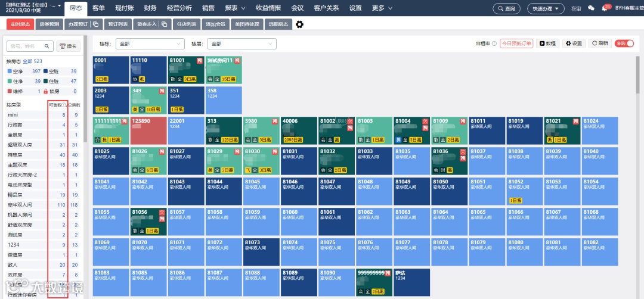Open the 楼栋 dropdown

click(150, 43)
